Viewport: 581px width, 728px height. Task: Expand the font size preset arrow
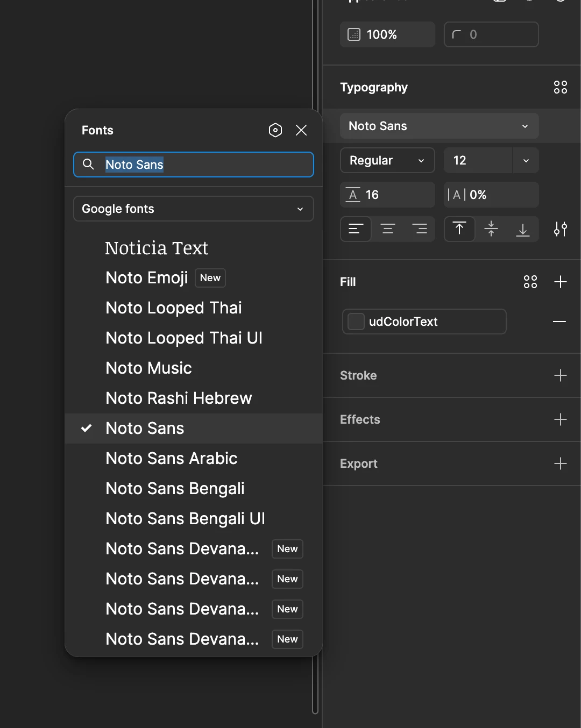click(526, 160)
